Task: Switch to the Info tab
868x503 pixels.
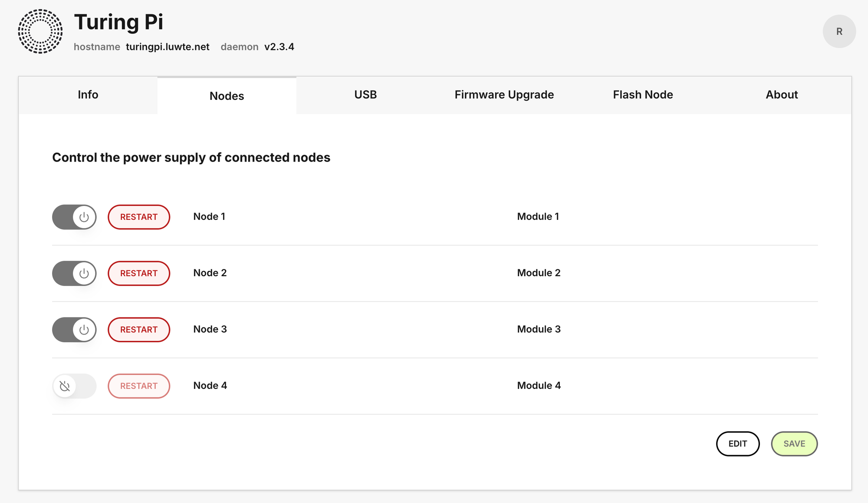Action: point(88,95)
